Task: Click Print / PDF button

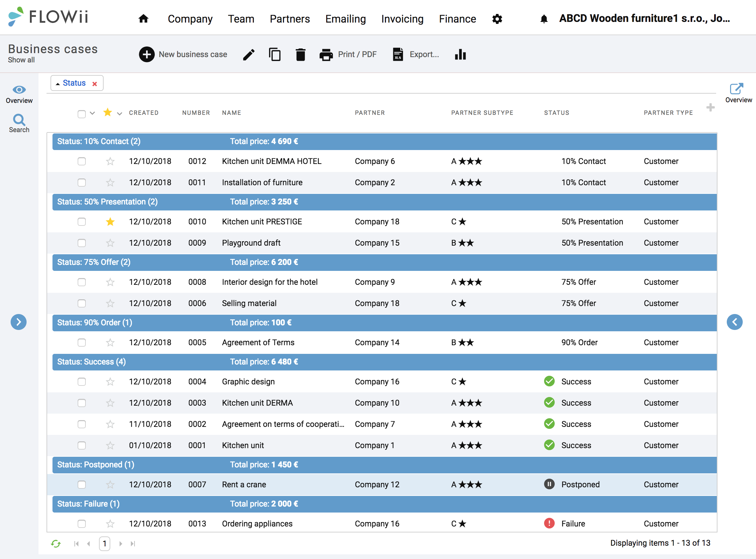Action: click(x=348, y=54)
